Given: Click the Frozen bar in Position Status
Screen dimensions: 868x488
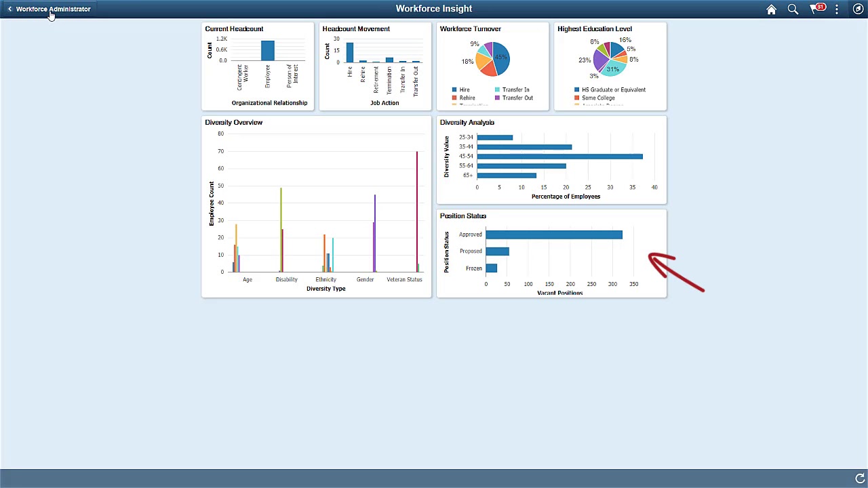Looking at the screenshot, I should 491,268.
